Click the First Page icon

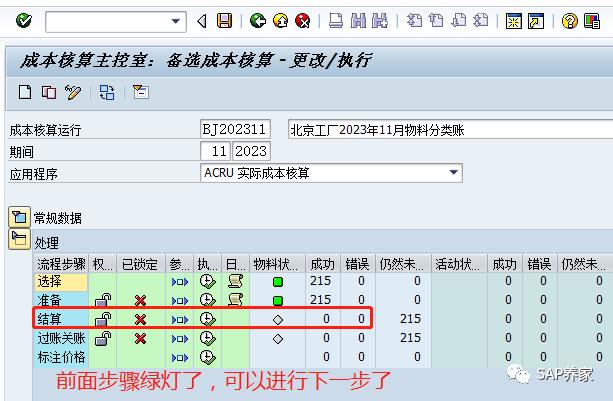coord(414,21)
